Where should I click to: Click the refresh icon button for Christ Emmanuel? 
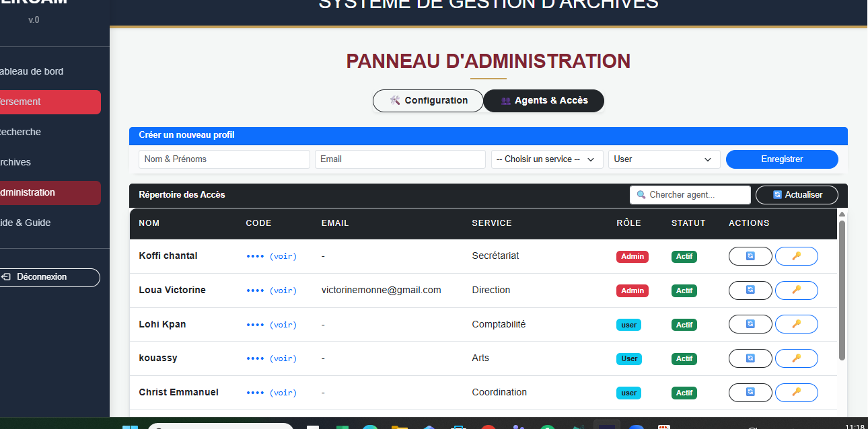point(750,393)
